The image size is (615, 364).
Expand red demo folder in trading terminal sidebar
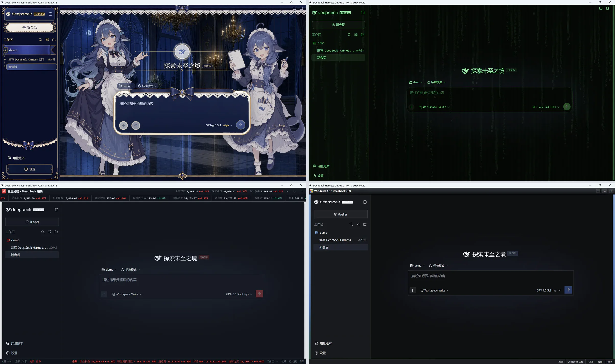coord(32,240)
